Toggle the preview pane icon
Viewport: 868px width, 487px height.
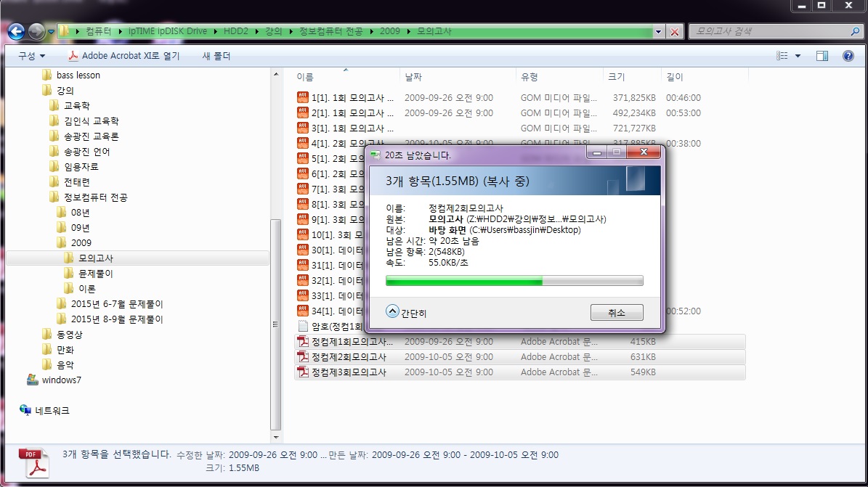click(x=822, y=56)
